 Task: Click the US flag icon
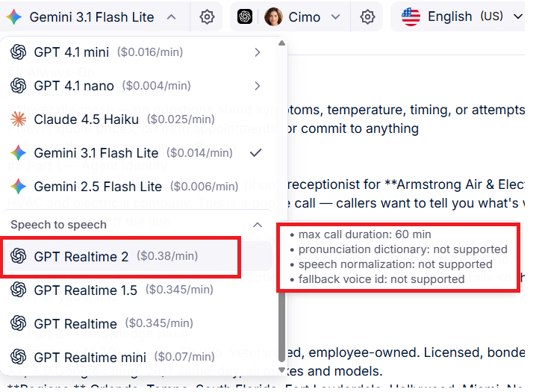pyautogui.click(x=411, y=16)
